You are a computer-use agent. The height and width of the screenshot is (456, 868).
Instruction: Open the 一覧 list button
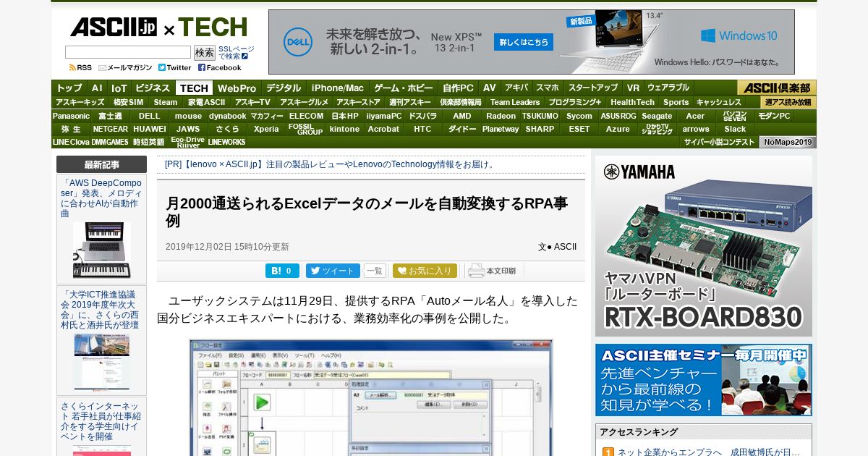point(375,271)
